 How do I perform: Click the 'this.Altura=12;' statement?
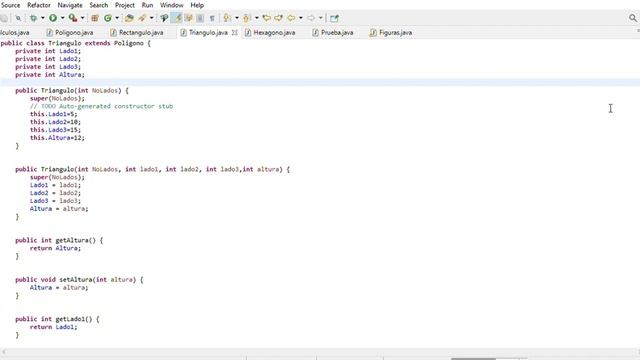[57, 138]
